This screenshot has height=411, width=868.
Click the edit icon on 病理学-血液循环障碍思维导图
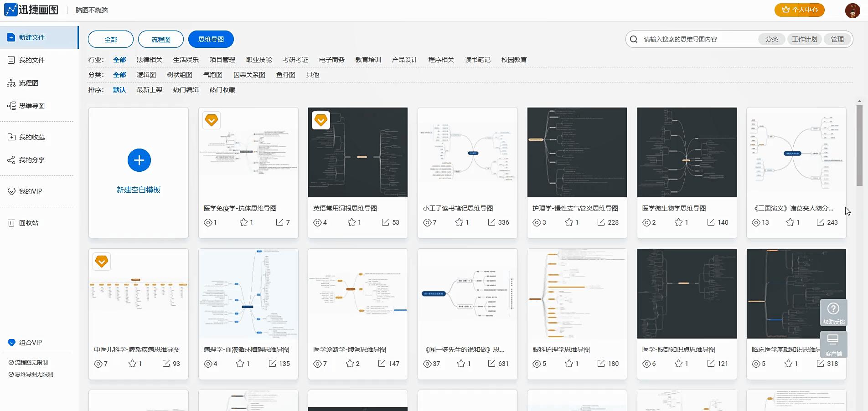pos(273,364)
